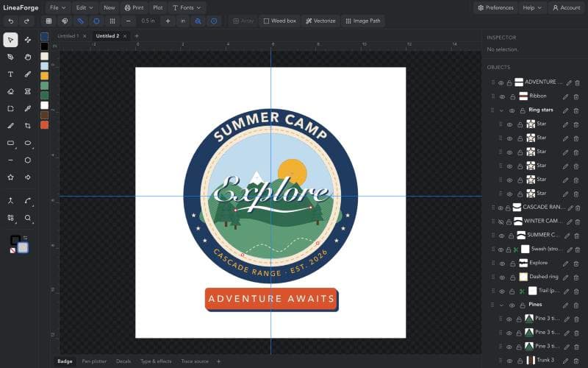The width and height of the screenshot is (588, 368).
Task: Switch to Type & effects page tab
Action: [x=156, y=361]
